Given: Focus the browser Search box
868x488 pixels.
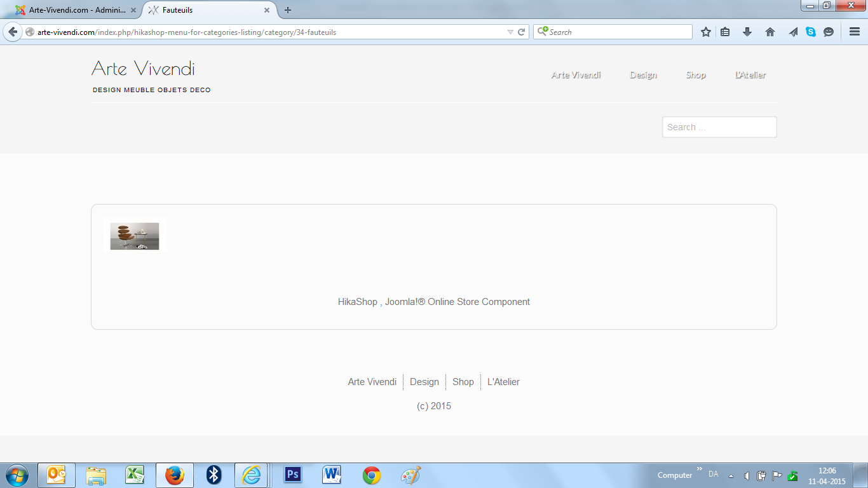Looking at the screenshot, I should tap(613, 32).
